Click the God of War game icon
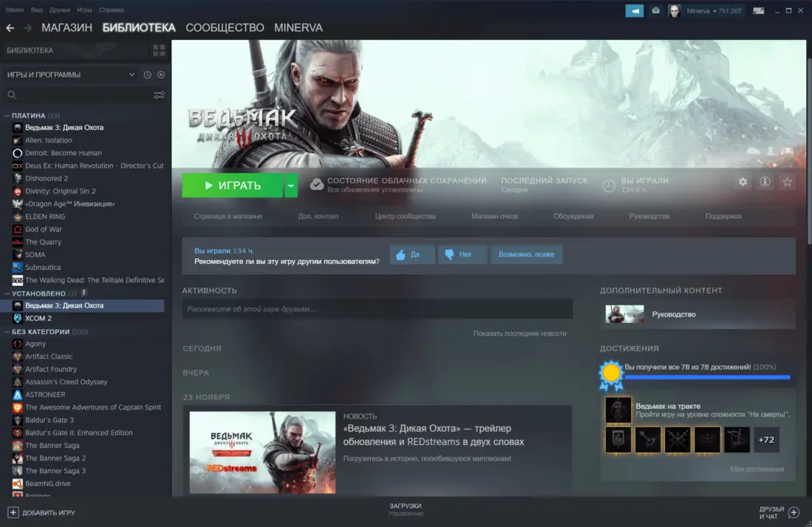 (x=17, y=229)
